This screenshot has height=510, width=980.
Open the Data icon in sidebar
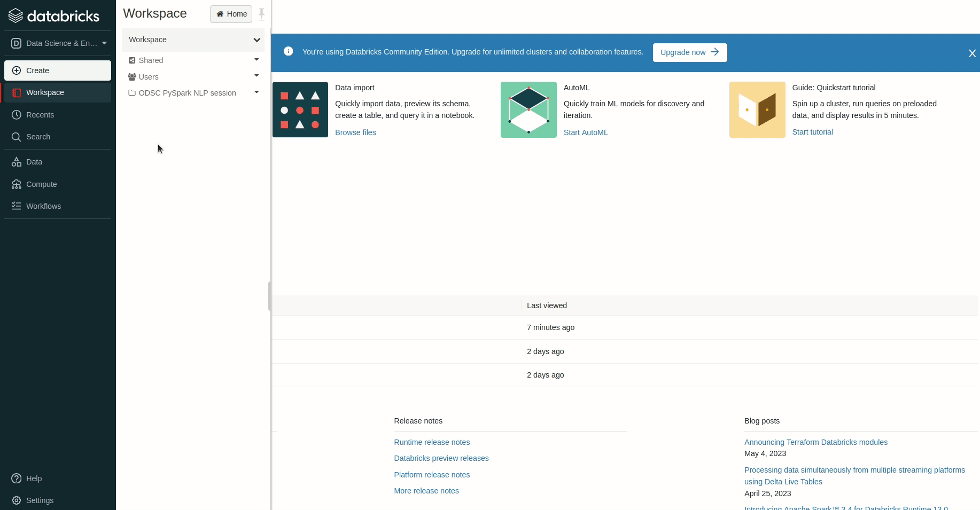click(x=17, y=162)
